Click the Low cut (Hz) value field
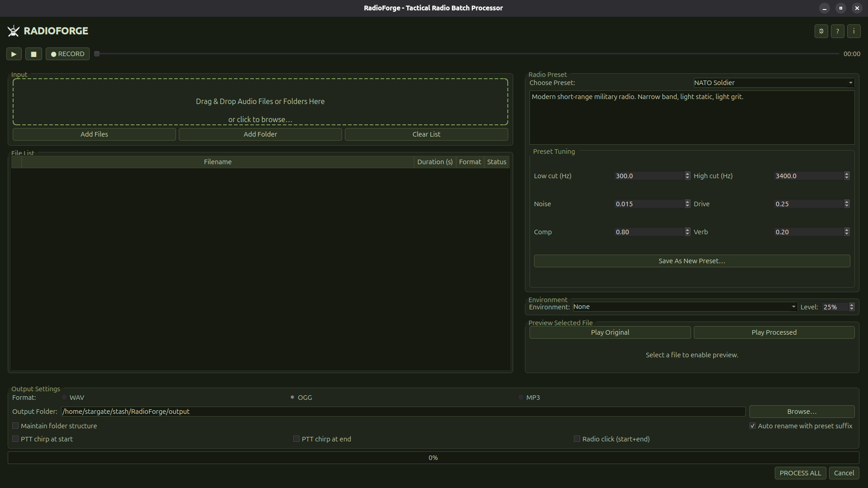Image resolution: width=868 pixels, height=488 pixels. point(649,176)
